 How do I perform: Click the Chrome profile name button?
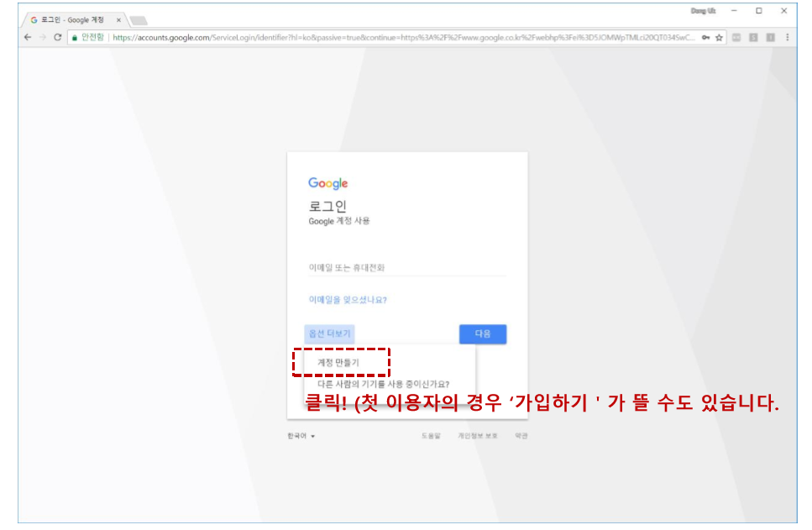tap(703, 11)
